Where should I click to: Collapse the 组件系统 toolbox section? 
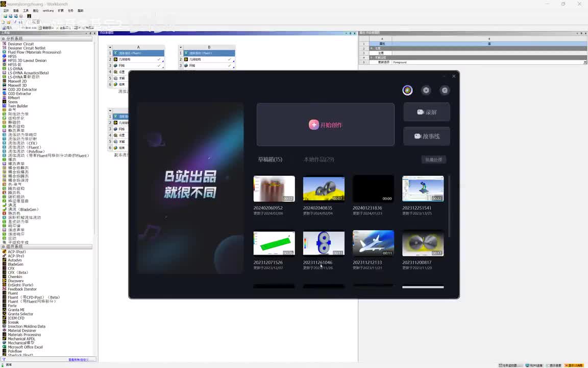click(x=3, y=247)
